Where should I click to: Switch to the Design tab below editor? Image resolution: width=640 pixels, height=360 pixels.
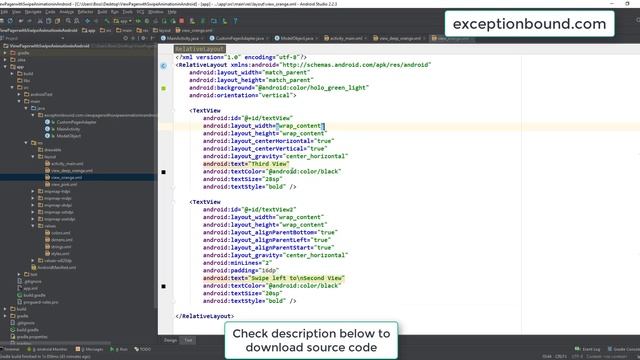[170, 340]
